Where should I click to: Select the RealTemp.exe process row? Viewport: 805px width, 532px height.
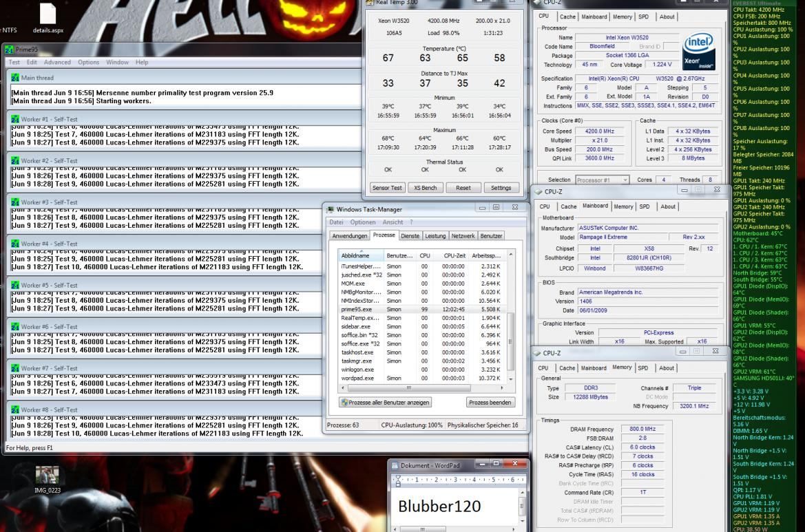[422, 318]
